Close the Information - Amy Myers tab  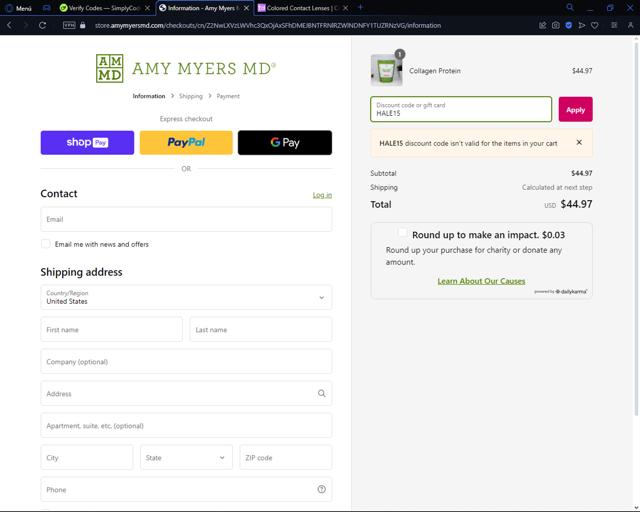(x=247, y=8)
